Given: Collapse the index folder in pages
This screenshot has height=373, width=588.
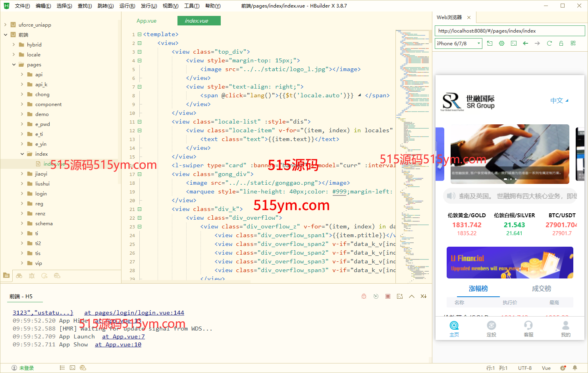Looking at the screenshot, I should coord(22,154).
